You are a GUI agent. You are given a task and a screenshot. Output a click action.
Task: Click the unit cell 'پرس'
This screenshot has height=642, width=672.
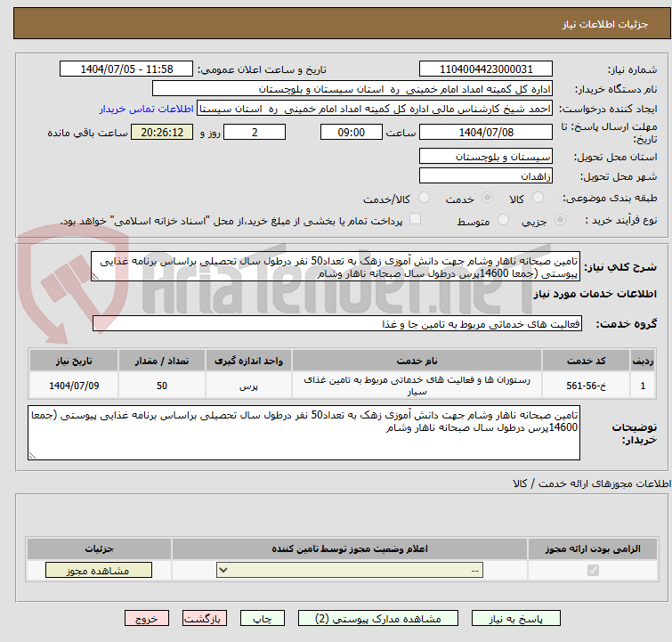click(248, 386)
